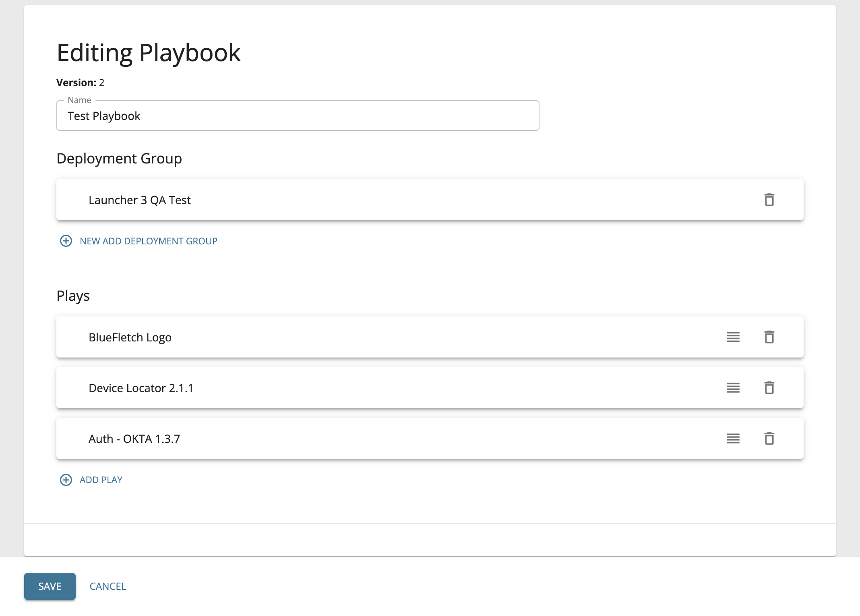Click plus icon beside New Add Deployment Group
The width and height of the screenshot is (860, 616).
coord(66,241)
